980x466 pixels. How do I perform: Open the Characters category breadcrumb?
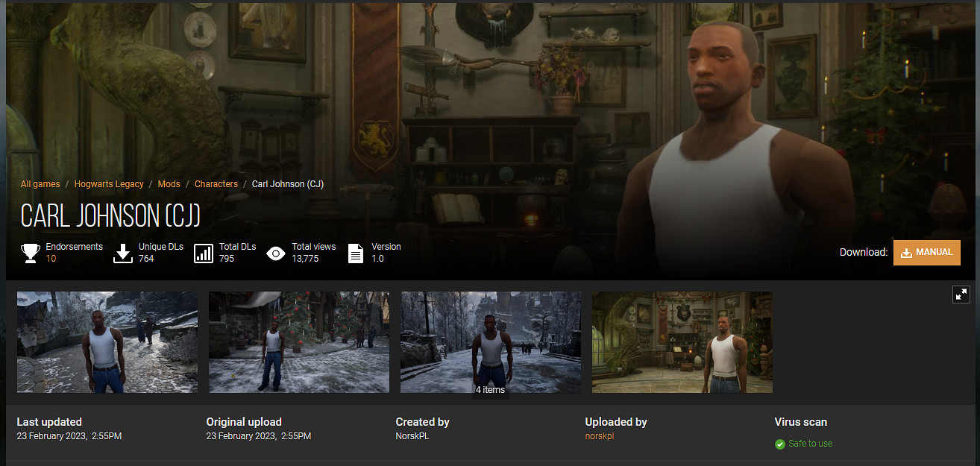(216, 184)
